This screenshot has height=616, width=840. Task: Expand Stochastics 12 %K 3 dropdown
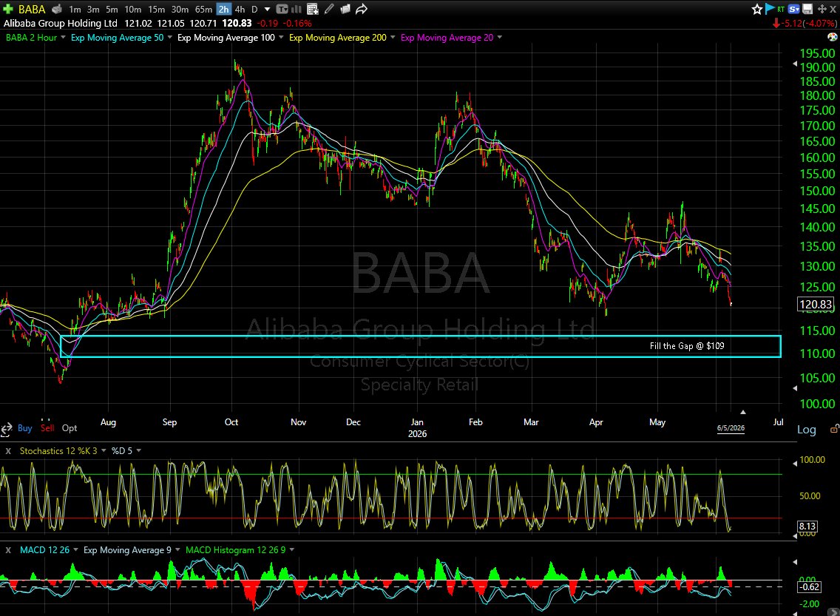pos(104,450)
